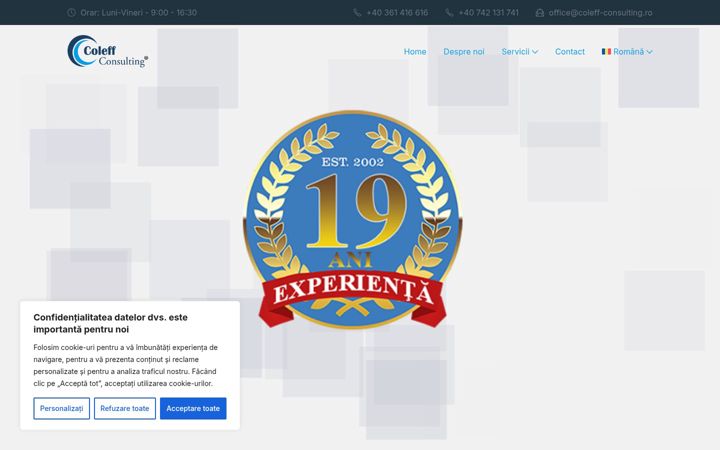720x450 pixels.
Task: Expand the Servicii dropdown menu
Action: 519,51
